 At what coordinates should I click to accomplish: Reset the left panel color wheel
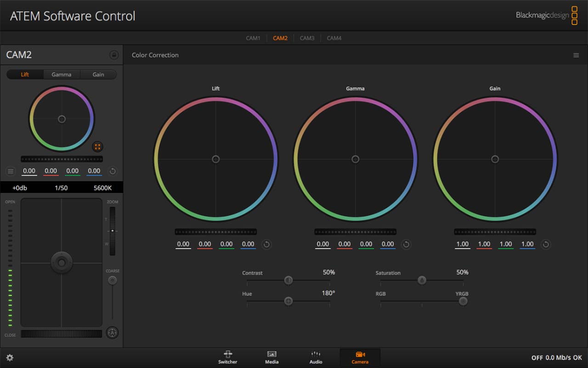pyautogui.click(x=113, y=171)
